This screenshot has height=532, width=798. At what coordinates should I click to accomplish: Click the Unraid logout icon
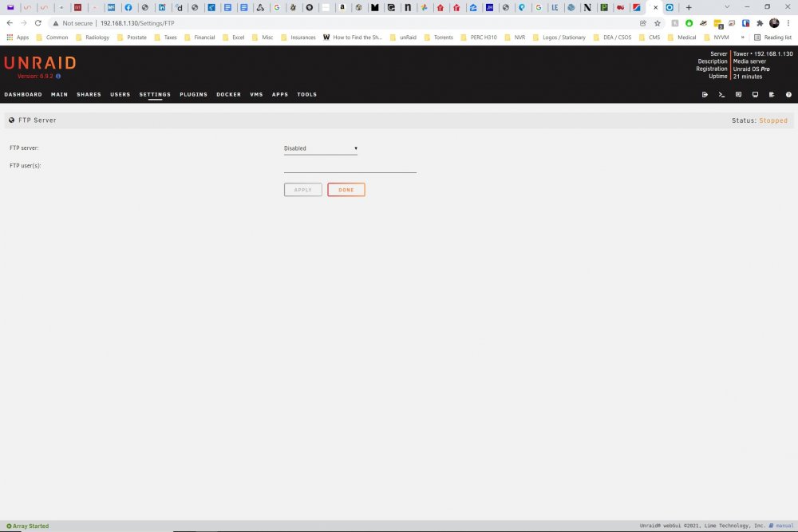pos(705,95)
